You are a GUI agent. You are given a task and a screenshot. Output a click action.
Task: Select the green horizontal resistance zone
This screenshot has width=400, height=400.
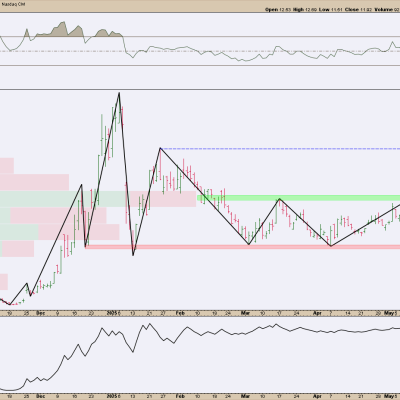coord(298,198)
